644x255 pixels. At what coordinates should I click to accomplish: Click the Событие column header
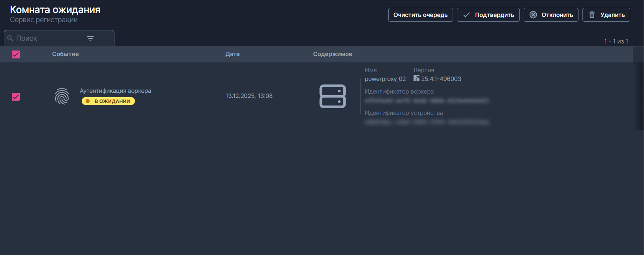click(66, 54)
